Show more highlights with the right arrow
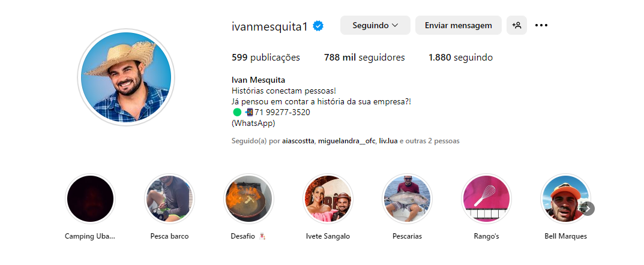644x265 pixels. click(588, 209)
